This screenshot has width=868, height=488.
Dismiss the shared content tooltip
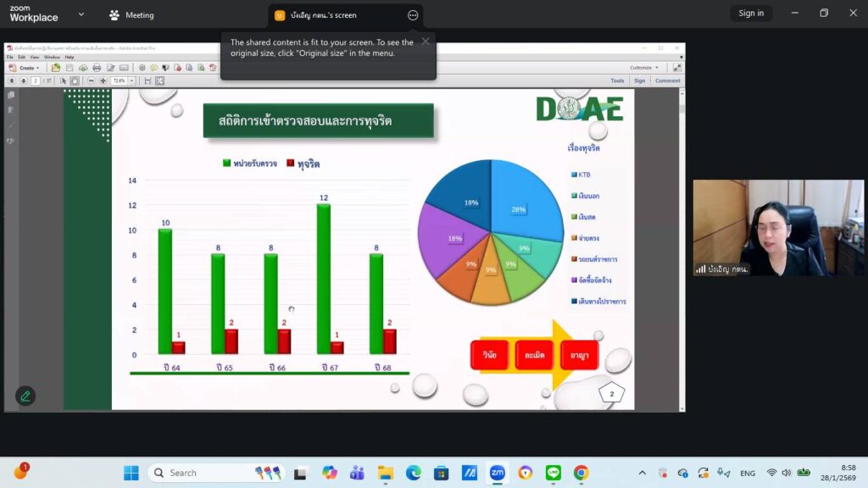pyautogui.click(x=426, y=41)
